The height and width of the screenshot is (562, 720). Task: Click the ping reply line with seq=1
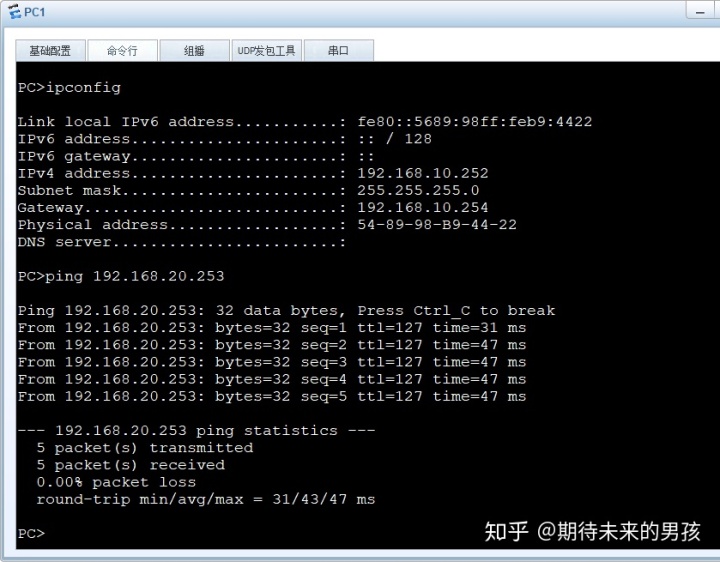tap(272, 328)
